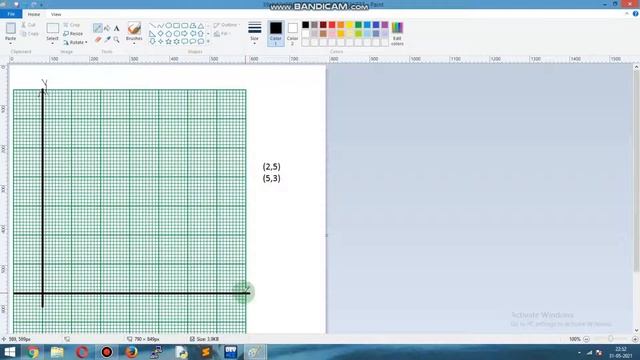This screenshot has width=640, height=360.
Task: Choose the Rectangle shape
Action: click(176, 26)
